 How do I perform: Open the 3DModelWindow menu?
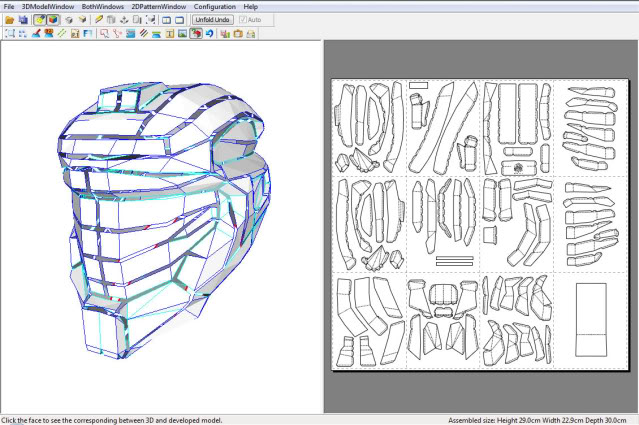(46, 6)
